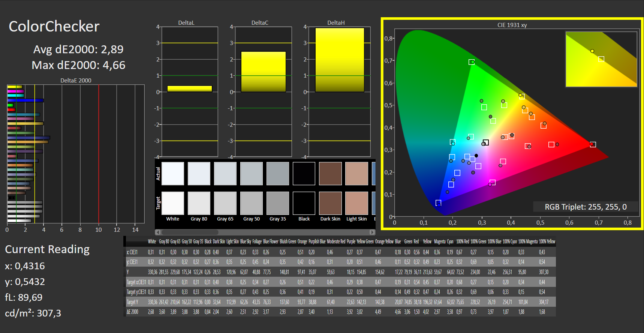Click the 213,63 Y value under Yellow
The width and height of the screenshot is (644, 333).
coord(428,272)
